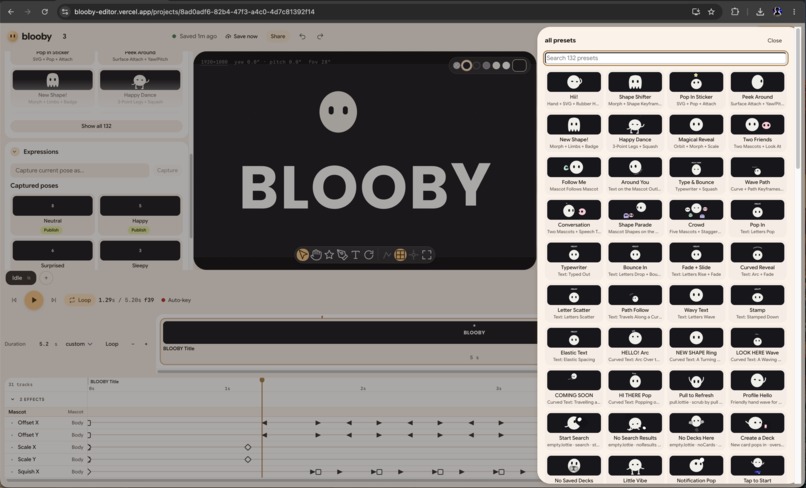Open the custom duration dropdown

tap(79, 344)
